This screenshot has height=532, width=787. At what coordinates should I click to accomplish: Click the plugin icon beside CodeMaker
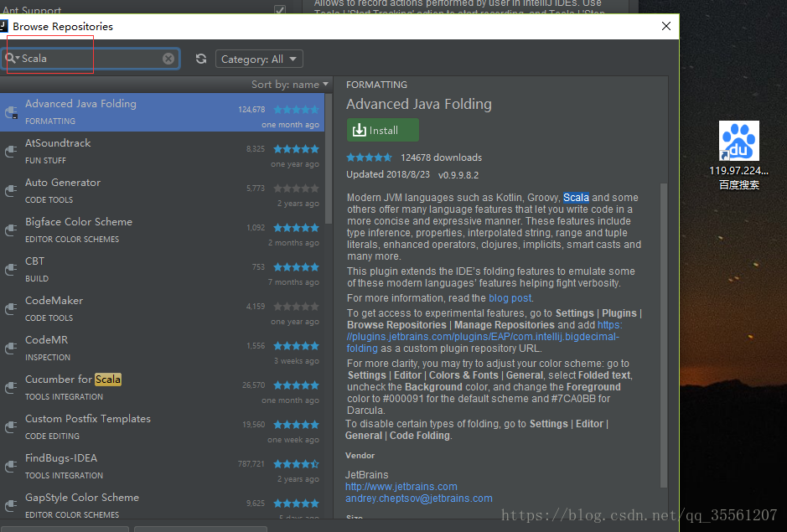[11, 309]
